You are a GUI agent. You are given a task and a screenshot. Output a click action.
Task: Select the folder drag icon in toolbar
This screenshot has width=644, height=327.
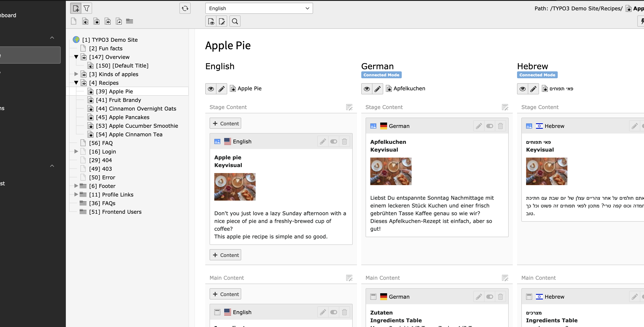pos(130,21)
